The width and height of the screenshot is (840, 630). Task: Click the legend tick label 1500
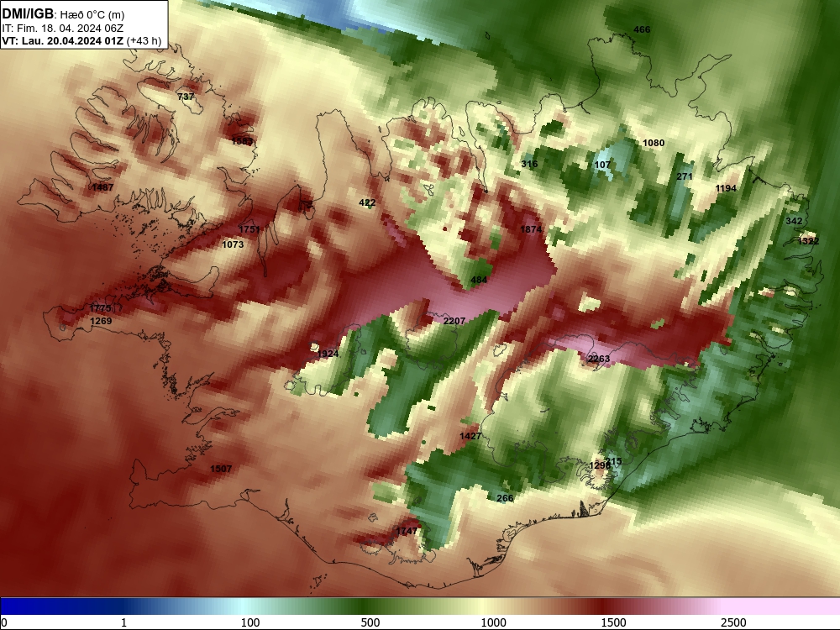[x=613, y=622]
